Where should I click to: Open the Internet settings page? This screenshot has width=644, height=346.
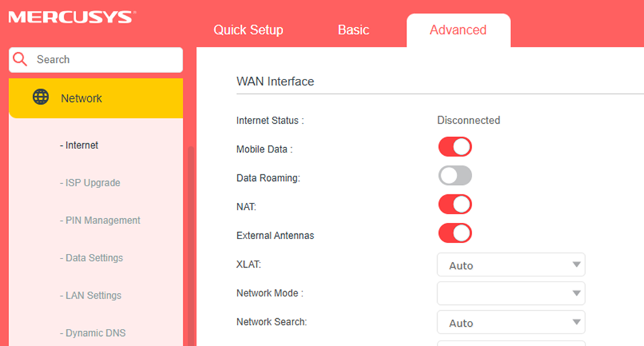point(82,145)
